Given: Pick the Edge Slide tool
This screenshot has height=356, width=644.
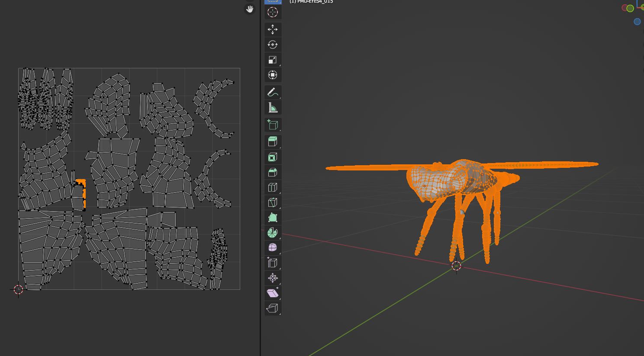Looking at the screenshot, I should tap(273, 263).
